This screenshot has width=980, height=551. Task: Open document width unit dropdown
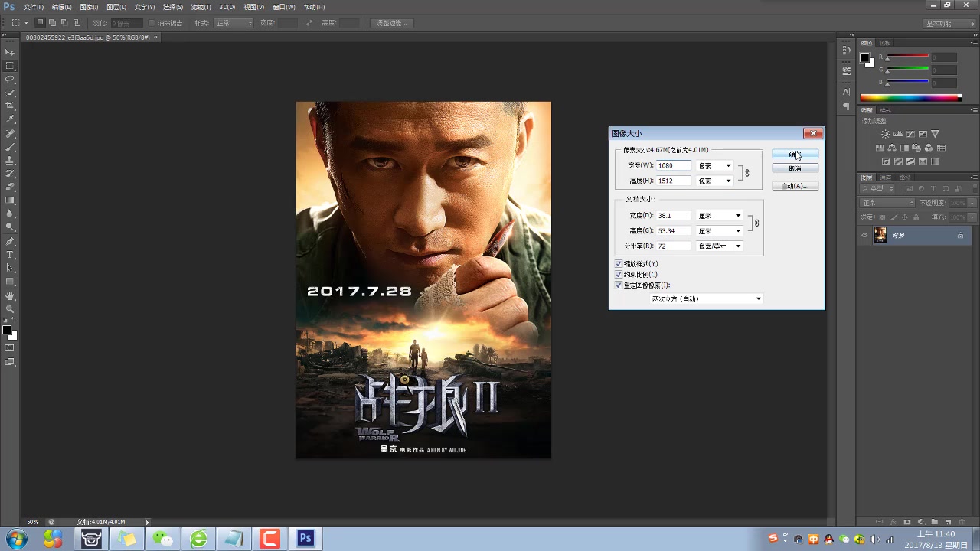tap(720, 215)
